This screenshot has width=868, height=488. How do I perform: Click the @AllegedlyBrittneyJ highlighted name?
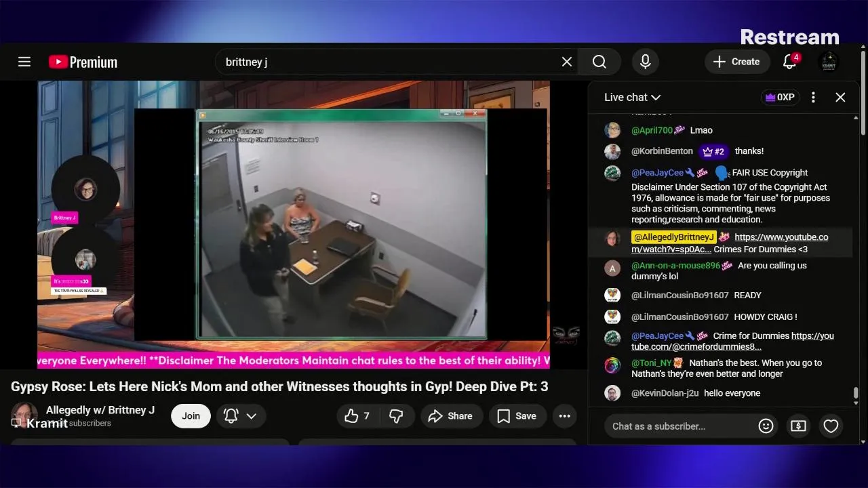click(x=673, y=237)
